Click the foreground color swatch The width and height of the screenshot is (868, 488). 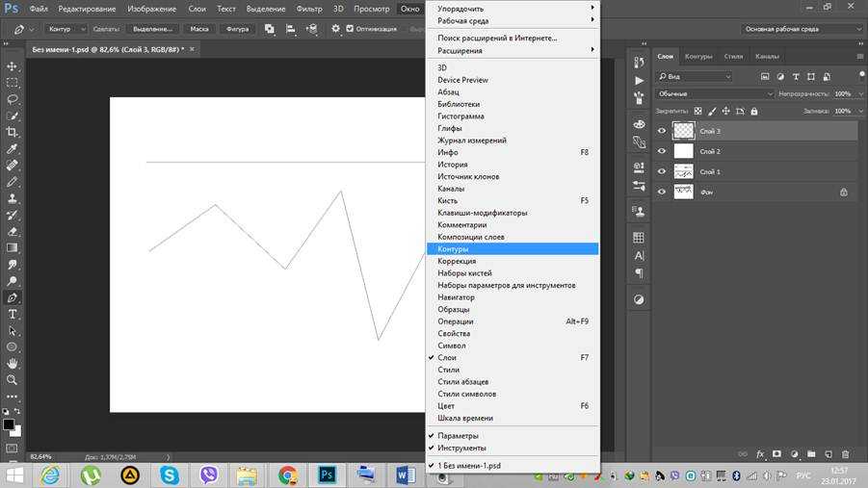(x=9, y=424)
